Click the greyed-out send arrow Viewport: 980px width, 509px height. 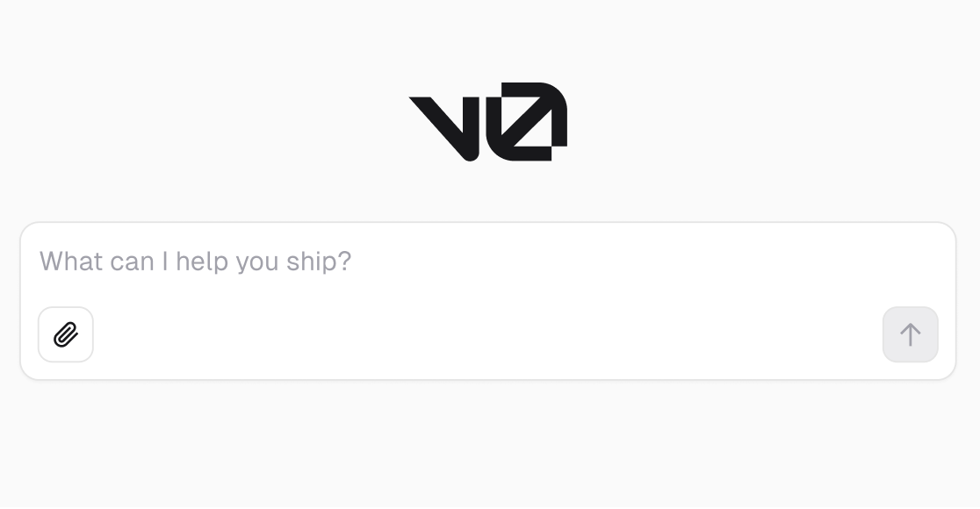coord(910,334)
